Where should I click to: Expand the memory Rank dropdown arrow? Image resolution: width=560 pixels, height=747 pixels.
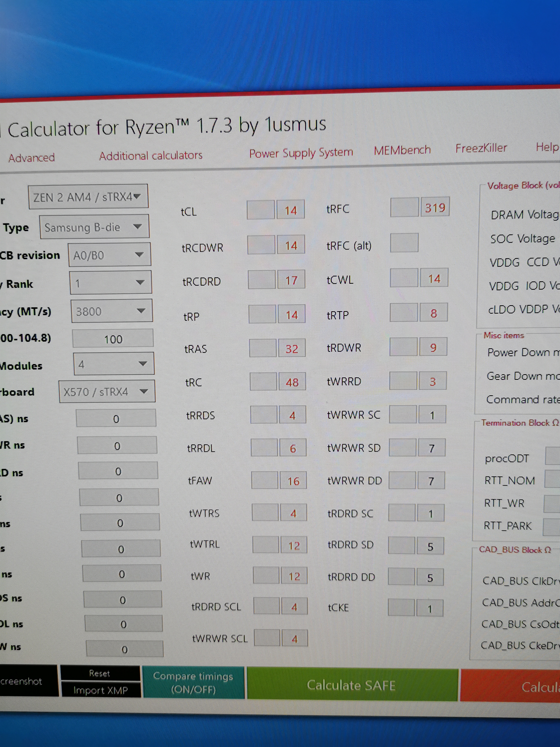140,282
